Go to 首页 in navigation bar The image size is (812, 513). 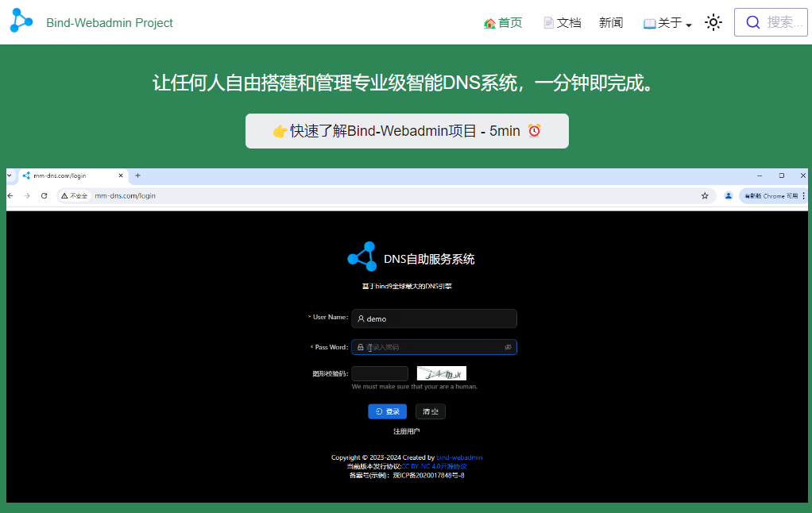[503, 23]
